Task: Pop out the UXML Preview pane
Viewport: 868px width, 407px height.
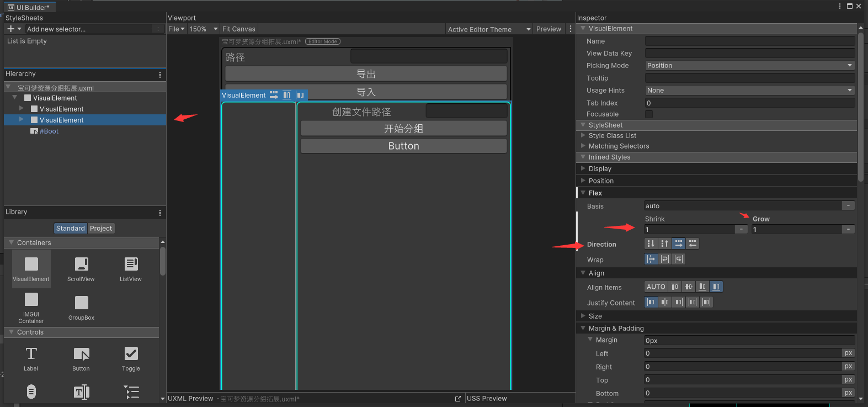Action: pyautogui.click(x=457, y=399)
